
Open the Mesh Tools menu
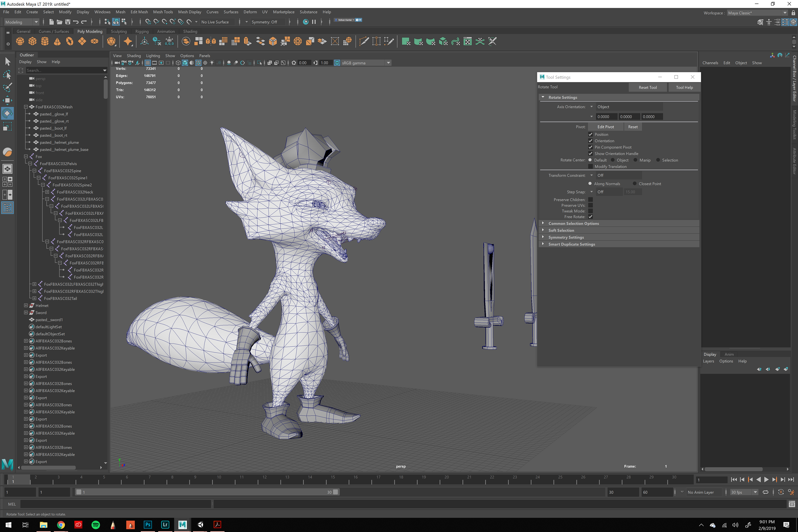click(x=163, y=12)
